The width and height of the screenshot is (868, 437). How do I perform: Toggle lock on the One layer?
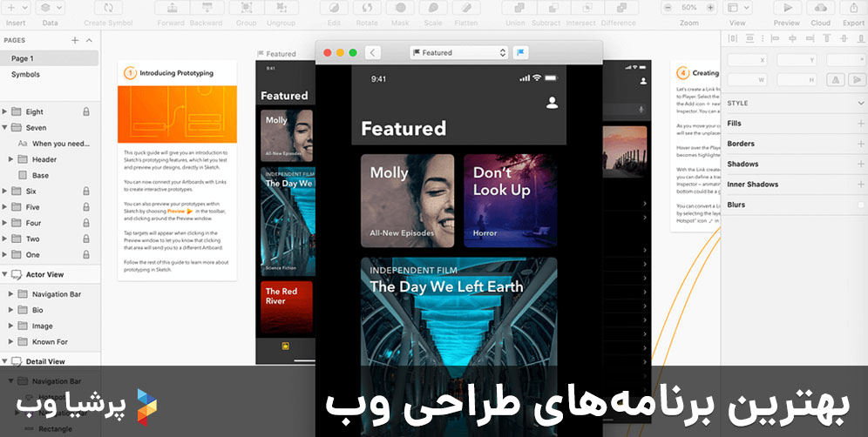tap(86, 254)
